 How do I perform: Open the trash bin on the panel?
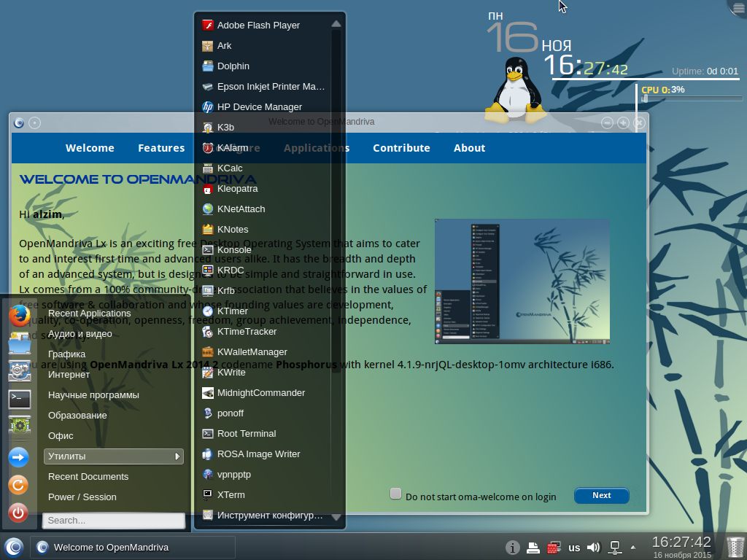[x=735, y=546]
